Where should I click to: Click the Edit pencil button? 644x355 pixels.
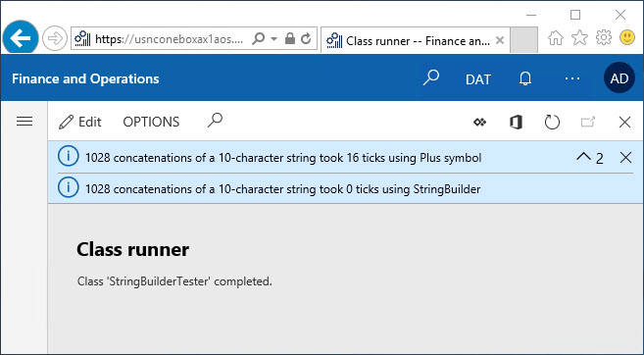point(80,122)
